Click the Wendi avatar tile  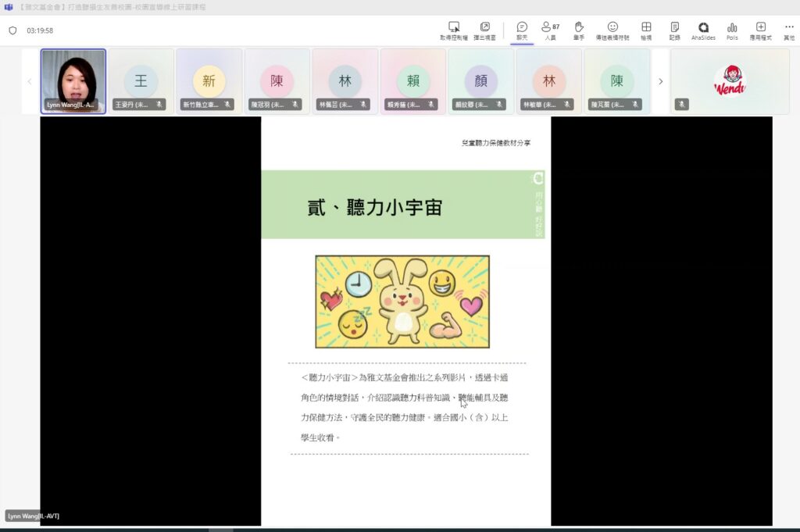(x=730, y=81)
